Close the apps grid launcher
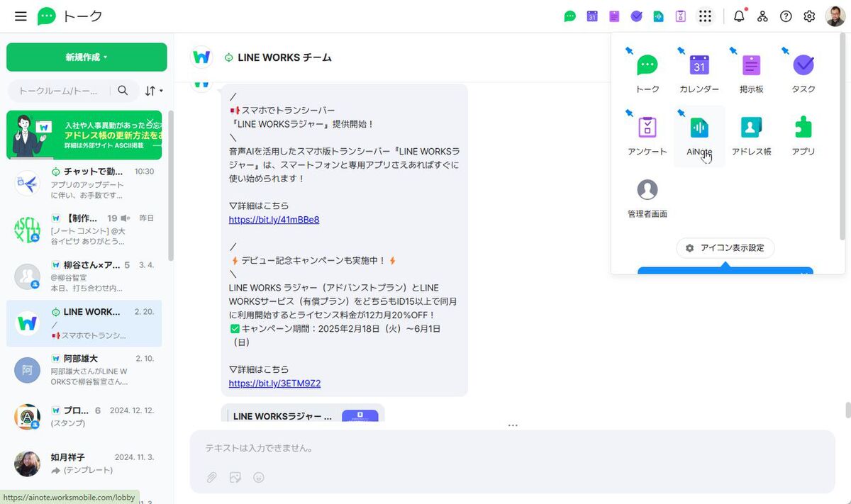Viewport: 851px width, 504px height. (705, 16)
